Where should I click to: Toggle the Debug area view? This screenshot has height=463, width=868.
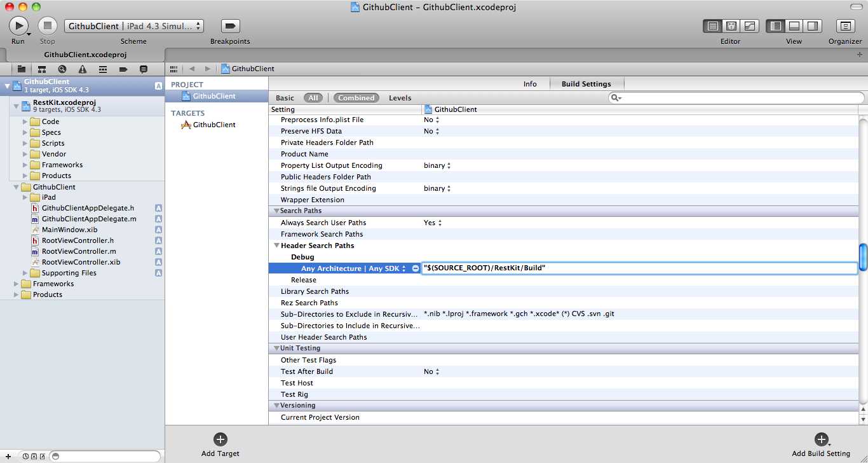tap(794, 26)
